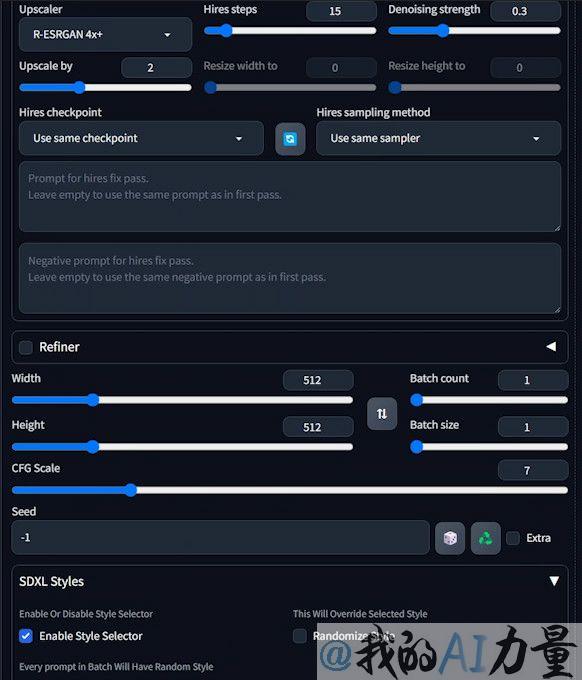This screenshot has width=582, height=680.
Task: Click the CFG Scale number field
Action: (x=533, y=471)
